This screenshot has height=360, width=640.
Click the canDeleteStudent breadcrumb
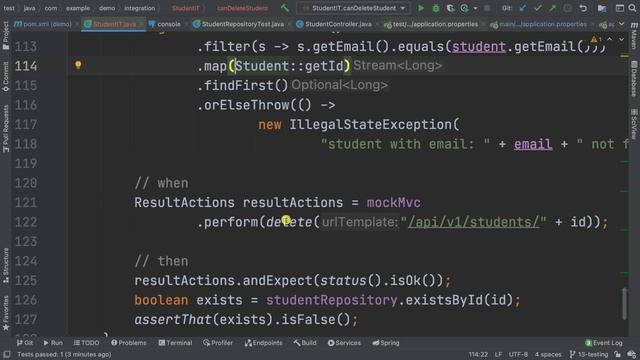[x=242, y=8]
